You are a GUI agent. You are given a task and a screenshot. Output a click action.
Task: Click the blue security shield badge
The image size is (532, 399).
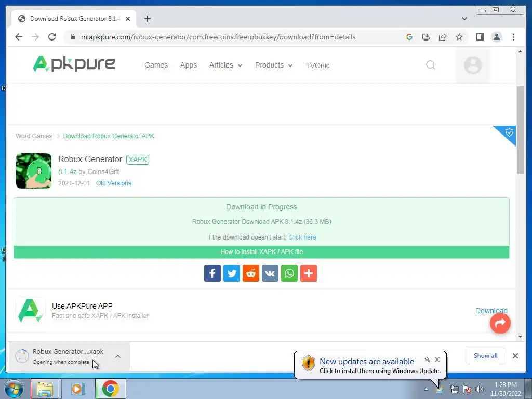[508, 132]
